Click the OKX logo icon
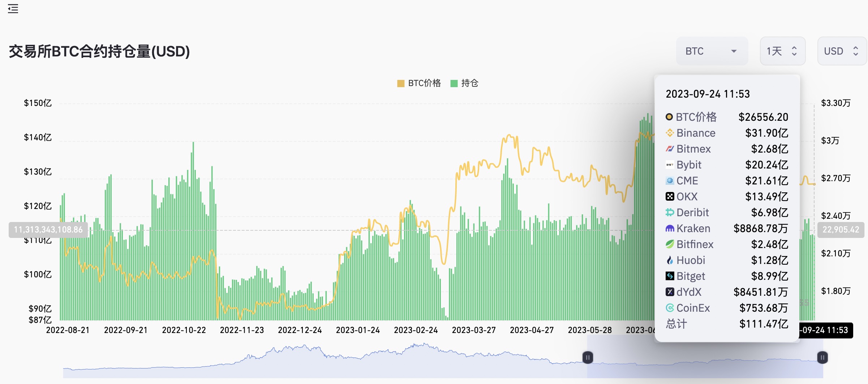 [670, 197]
